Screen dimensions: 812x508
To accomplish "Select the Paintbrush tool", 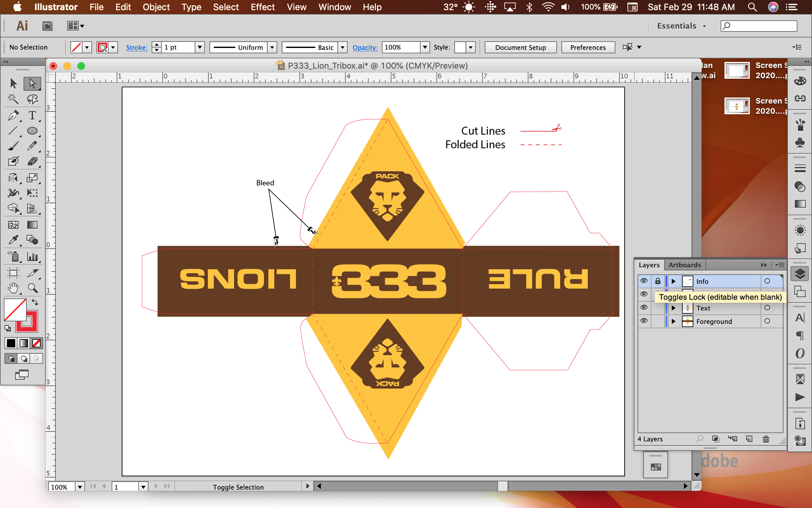I will [x=13, y=146].
